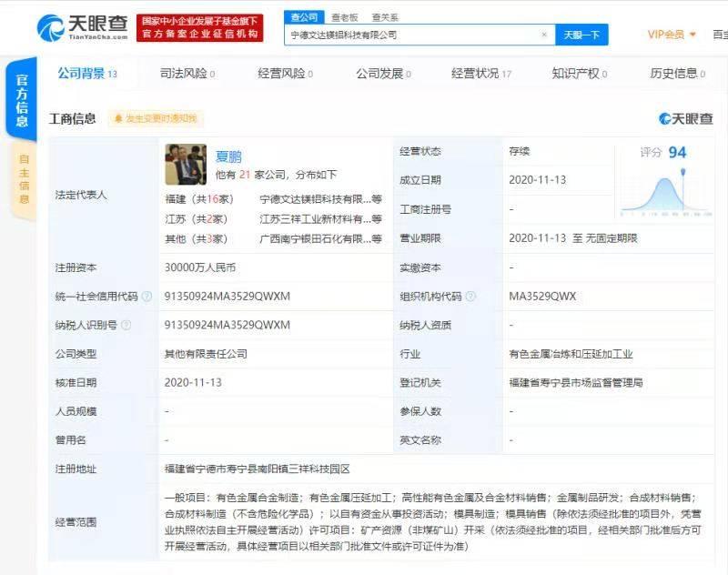The image size is (728, 575).
Task: Click the organization code MA3529QWX
Action: [x=542, y=296]
